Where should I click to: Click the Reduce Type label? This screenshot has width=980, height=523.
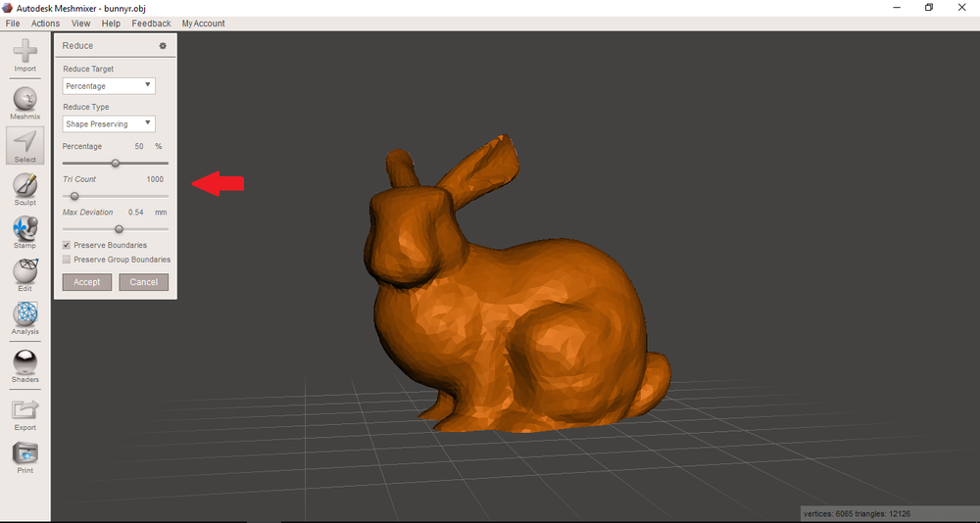point(85,107)
